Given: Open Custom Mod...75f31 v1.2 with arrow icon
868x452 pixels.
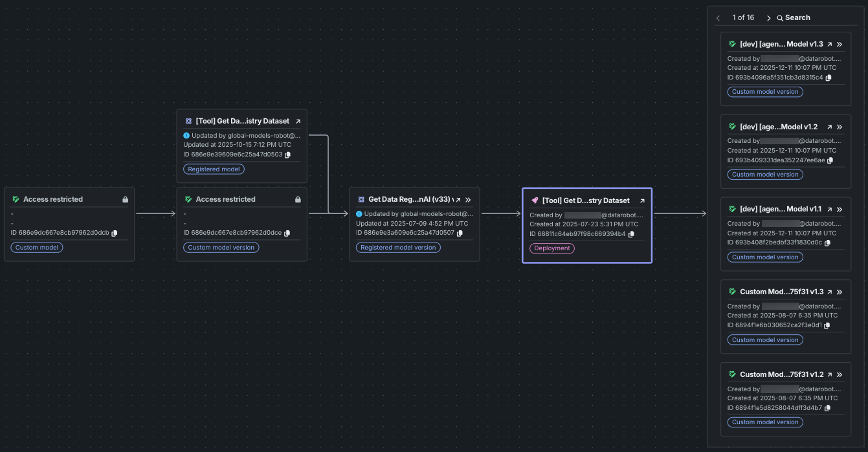Looking at the screenshot, I should pyautogui.click(x=829, y=375).
